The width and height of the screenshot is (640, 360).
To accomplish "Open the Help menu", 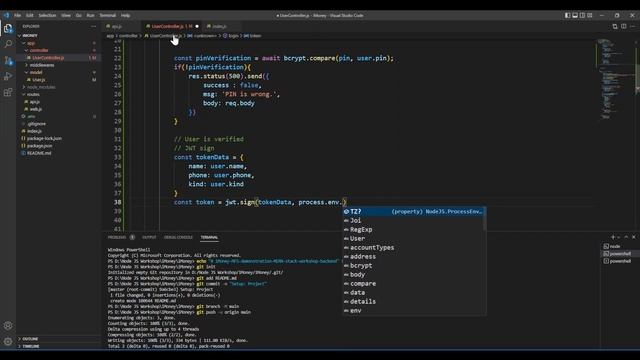I will click(125, 15).
